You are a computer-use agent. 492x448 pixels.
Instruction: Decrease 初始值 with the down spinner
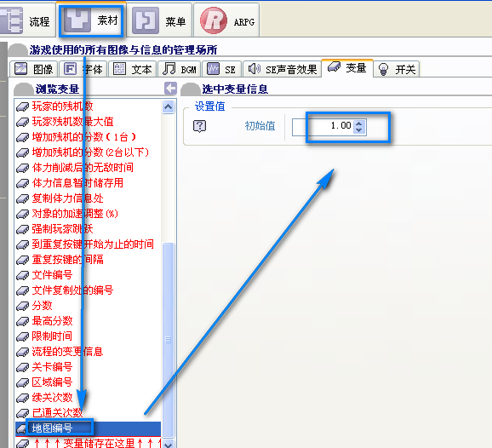[359, 130]
